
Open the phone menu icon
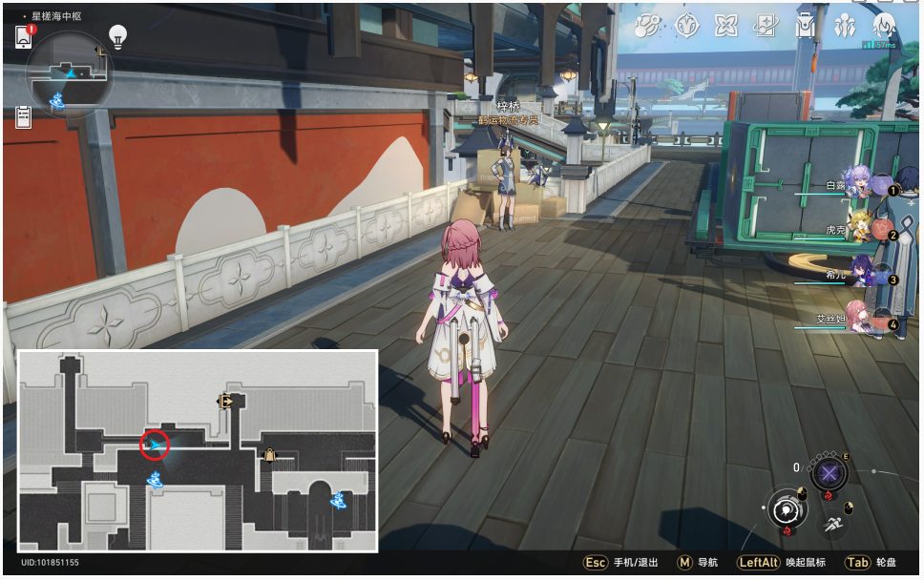pyautogui.click(x=23, y=38)
